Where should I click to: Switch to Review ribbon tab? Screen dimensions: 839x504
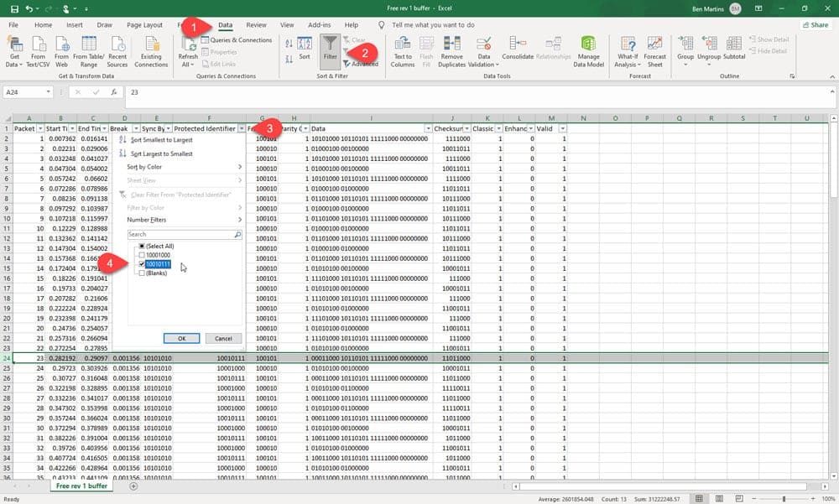(x=256, y=25)
